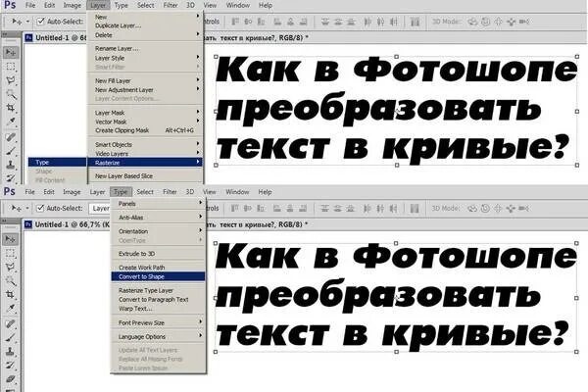
Task: Select Rectangular Marquee tool in upper toolbox
Action: [11, 67]
